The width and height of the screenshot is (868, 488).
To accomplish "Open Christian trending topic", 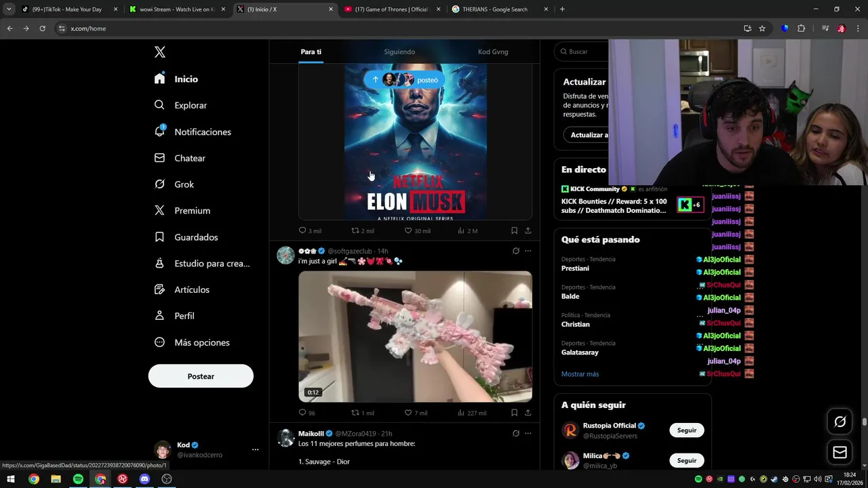I will click(x=576, y=325).
